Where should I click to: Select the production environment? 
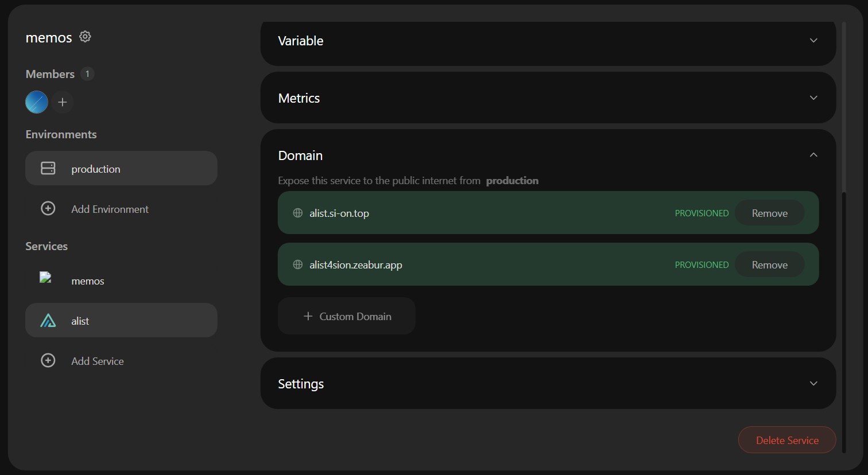point(121,168)
